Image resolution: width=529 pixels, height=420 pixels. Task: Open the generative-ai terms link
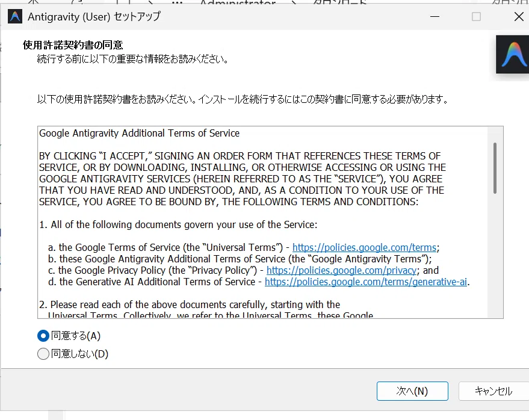366,282
